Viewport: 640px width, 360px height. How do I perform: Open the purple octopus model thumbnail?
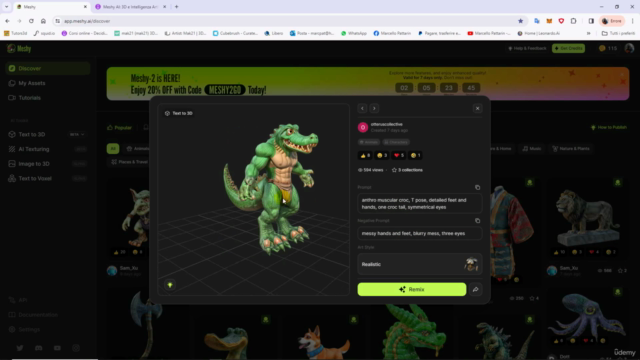click(x=587, y=318)
